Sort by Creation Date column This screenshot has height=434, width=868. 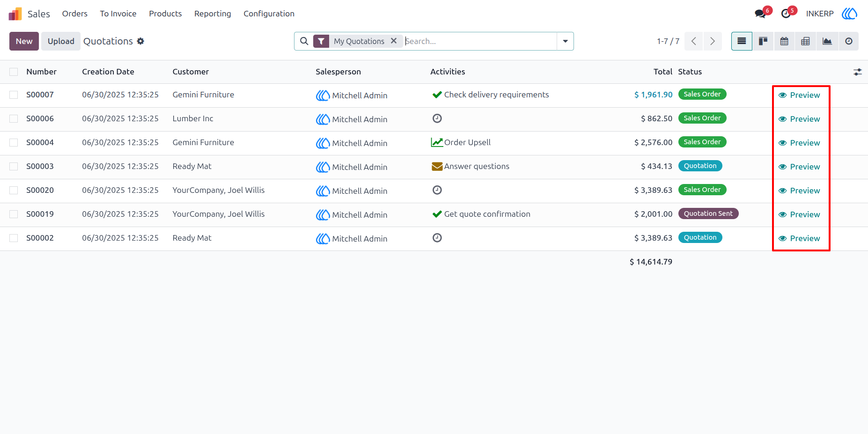pos(108,72)
